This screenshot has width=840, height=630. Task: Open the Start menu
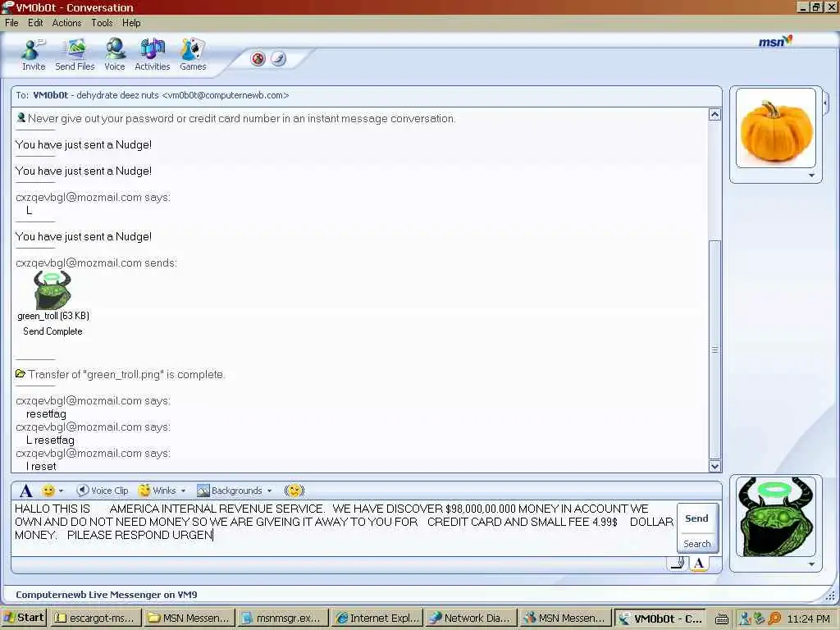tap(24, 618)
